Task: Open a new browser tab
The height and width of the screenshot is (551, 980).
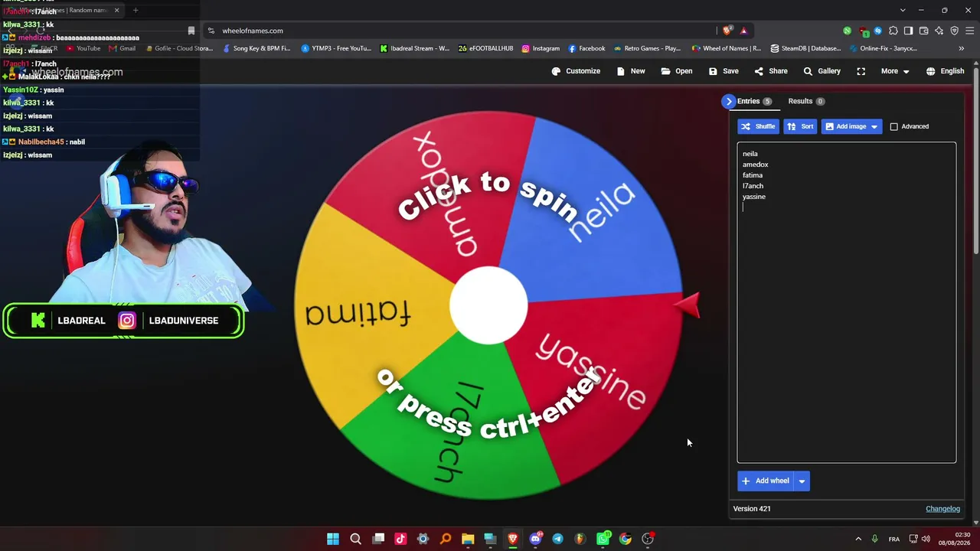Action: (136, 10)
